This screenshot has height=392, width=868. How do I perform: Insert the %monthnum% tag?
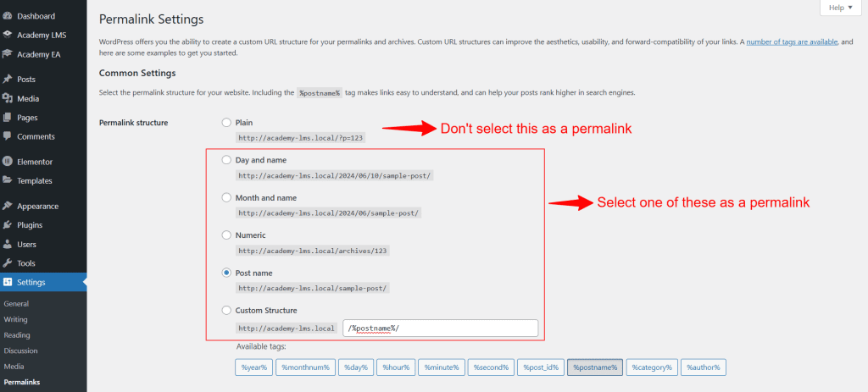pos(305,367)
